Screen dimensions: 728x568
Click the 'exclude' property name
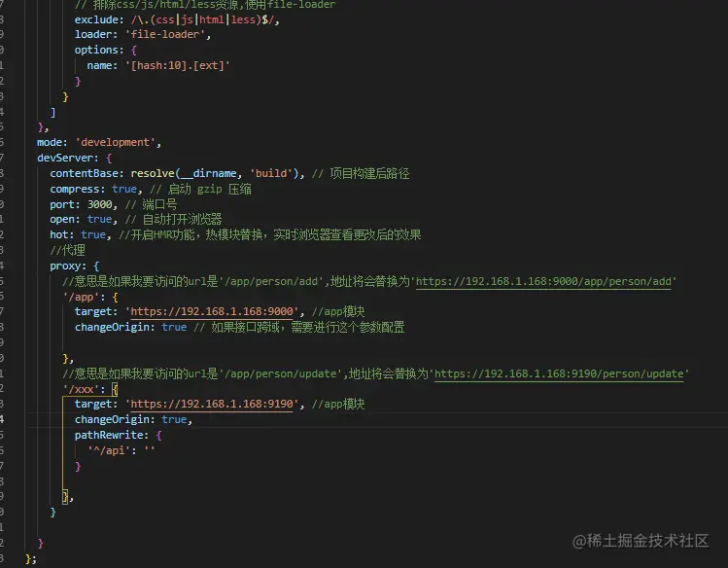click(96, 19)
